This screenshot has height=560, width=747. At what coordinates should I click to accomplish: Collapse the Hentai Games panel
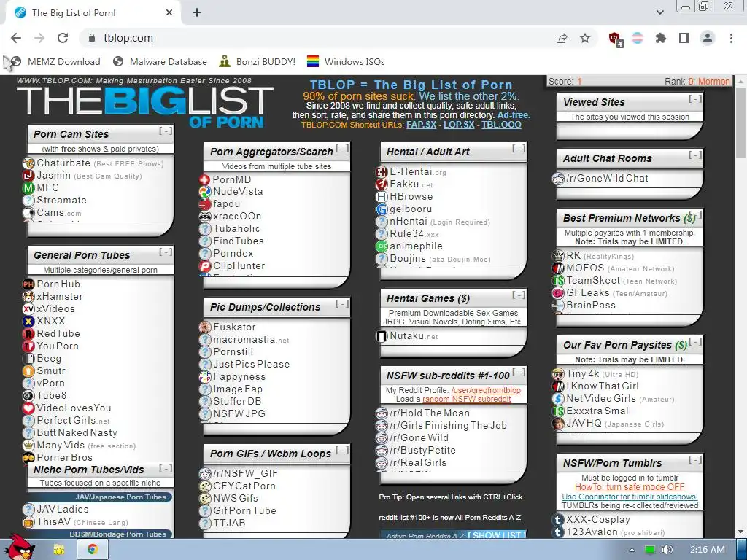[x=519, y=295]
